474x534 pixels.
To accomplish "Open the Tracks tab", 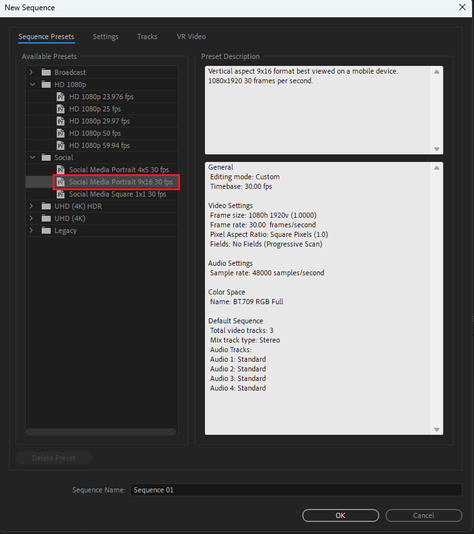I will point(147,36).
